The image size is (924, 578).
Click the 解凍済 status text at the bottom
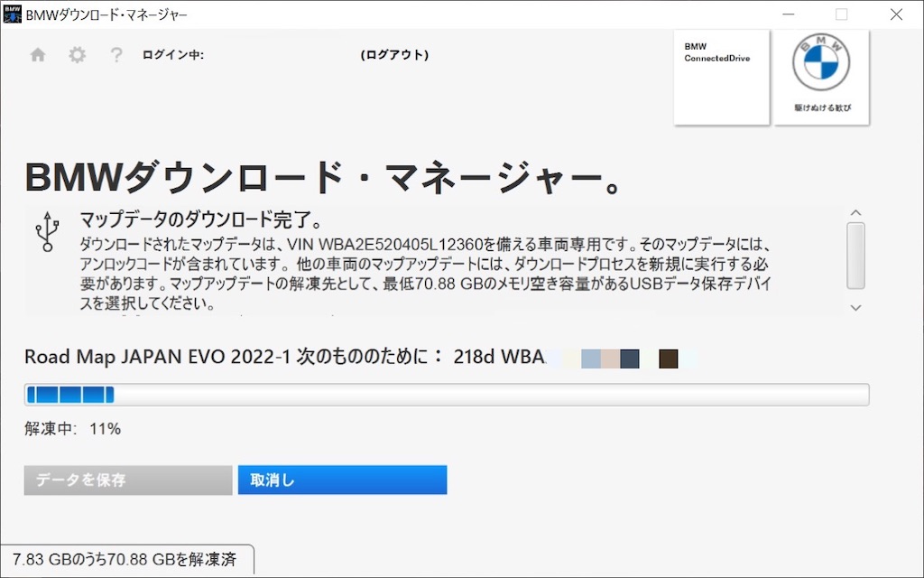[126, 560]
